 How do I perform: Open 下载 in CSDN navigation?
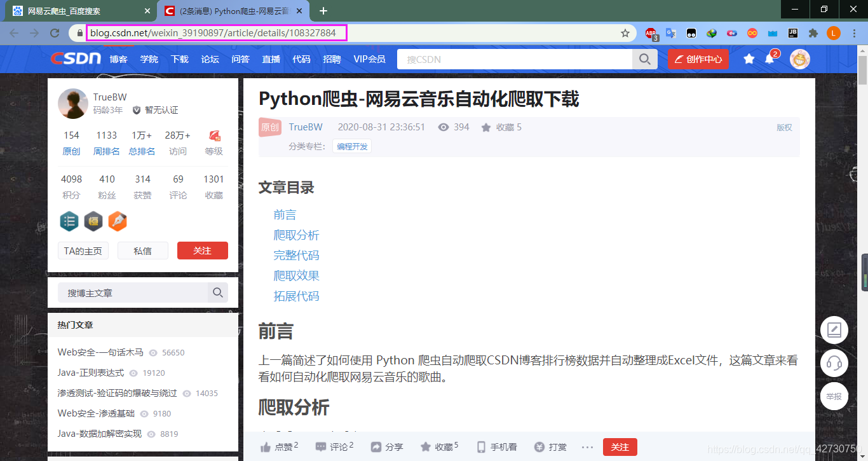[x=180, y=59]
